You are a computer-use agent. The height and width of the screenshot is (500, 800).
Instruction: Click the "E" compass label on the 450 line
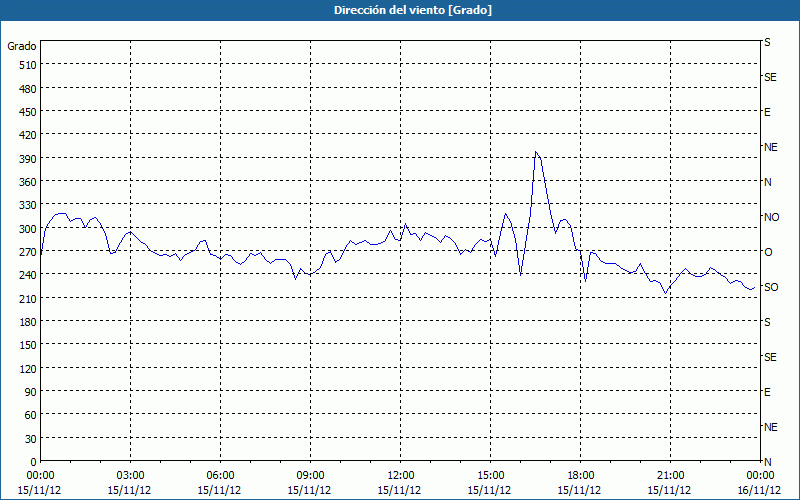(767, 112)
